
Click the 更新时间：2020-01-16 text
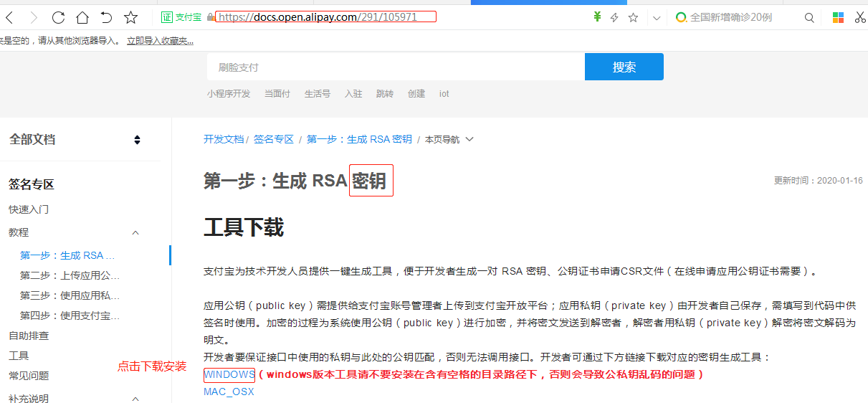point(819,181)
